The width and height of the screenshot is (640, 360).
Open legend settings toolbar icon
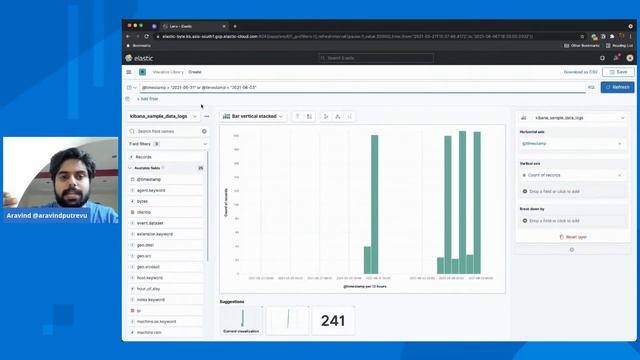click(326, 116)
